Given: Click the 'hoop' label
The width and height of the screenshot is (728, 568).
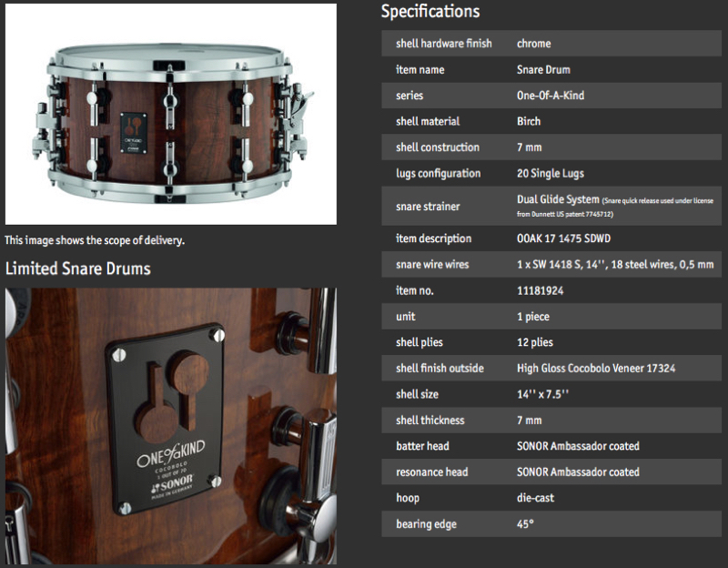Looking at the screenshot, I should coord(407,498).
